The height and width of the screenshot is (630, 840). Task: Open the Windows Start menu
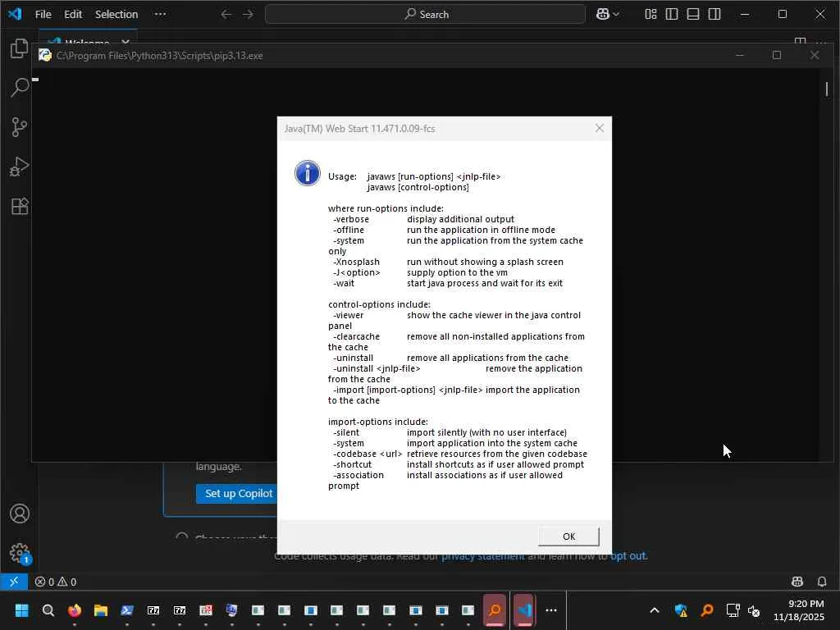[21, 610]
